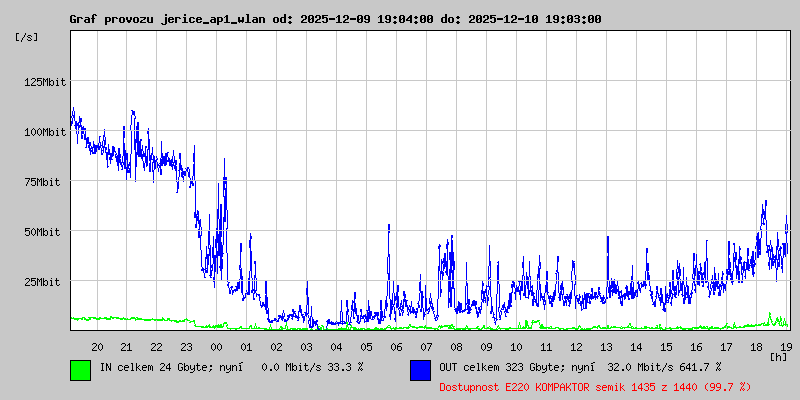Click x-axis hour label 08
The image size is (800, 400).
click(x=456, y=347)
